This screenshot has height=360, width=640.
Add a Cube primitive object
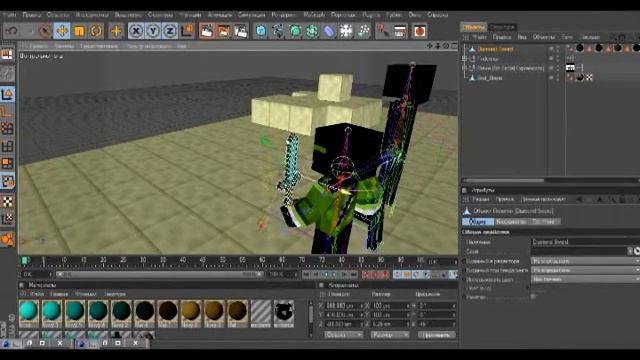(x=261, y=31)
